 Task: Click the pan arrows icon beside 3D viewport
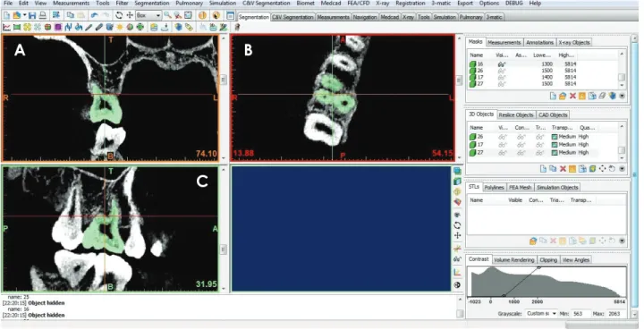pos(457,235)
